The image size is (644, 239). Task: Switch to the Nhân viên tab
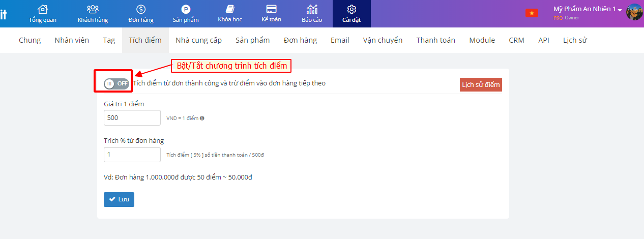point(72,40)
